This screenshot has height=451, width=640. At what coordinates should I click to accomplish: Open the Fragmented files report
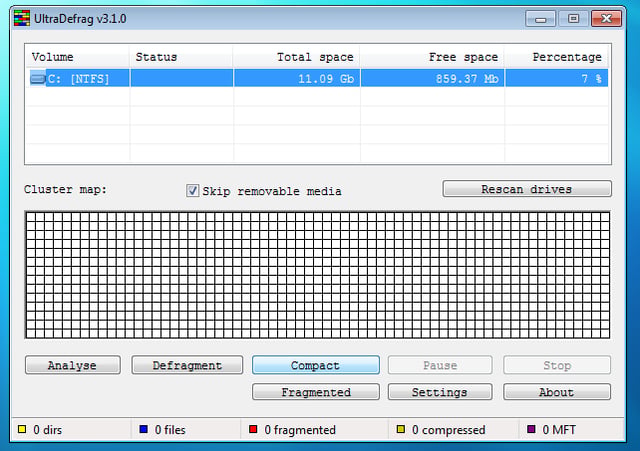point(316,392)
